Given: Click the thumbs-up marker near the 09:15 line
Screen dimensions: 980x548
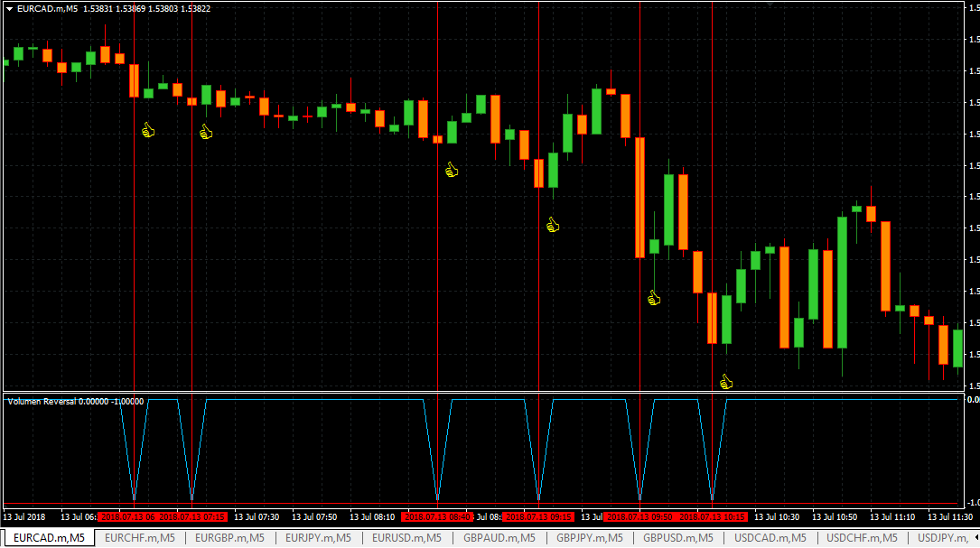Looking at the screenshot, I should (x=553, y=224).
